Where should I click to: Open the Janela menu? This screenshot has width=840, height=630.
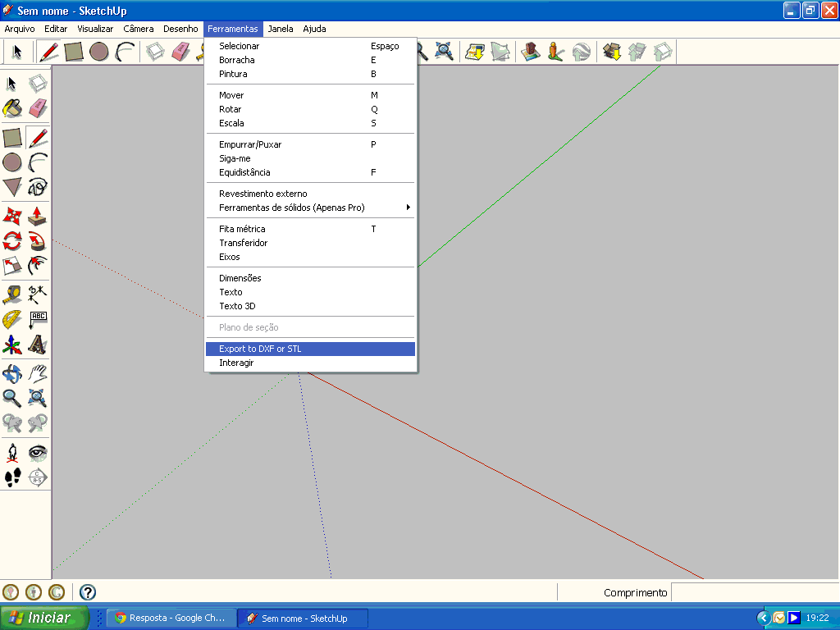point(281,29)
